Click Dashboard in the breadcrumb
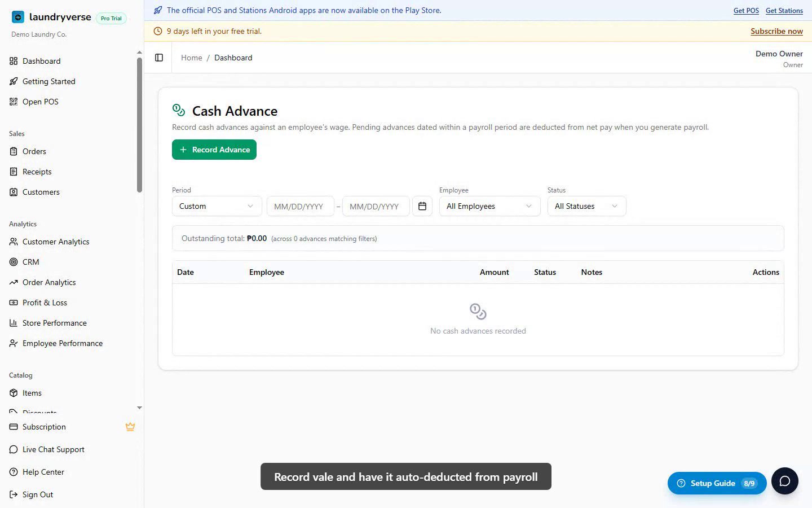Screen dimensions: 812x508 [x=233, y=58]
